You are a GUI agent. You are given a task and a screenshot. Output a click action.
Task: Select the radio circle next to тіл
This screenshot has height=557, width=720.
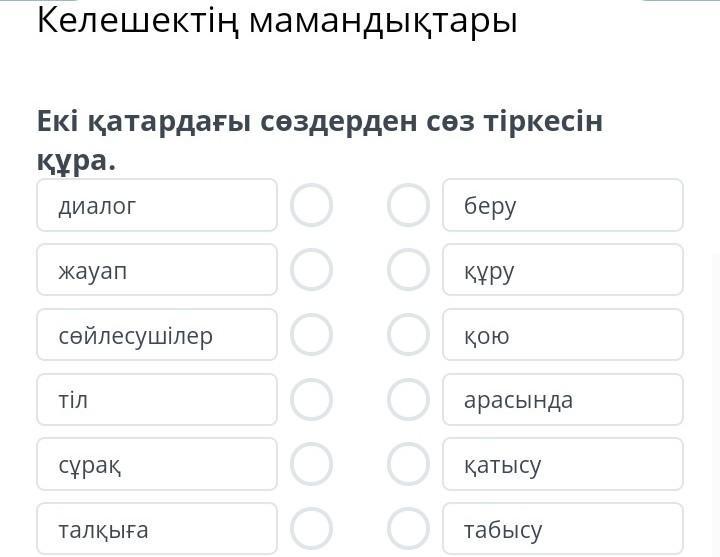point(311,400)
